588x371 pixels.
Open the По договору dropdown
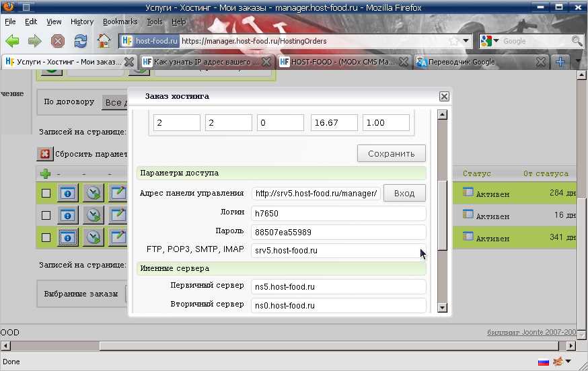click(115, 102)
